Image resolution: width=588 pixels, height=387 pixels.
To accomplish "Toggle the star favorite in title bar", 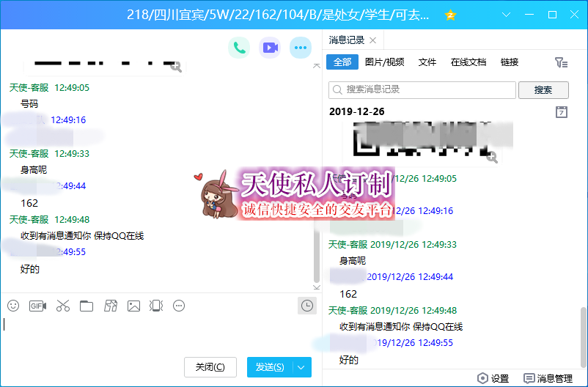I will pyautogui.click(x=451, y=15).
